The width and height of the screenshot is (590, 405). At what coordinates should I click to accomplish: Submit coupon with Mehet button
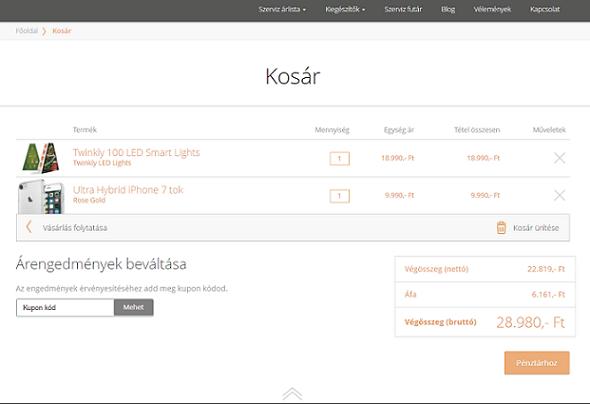(x=134, y=308)
